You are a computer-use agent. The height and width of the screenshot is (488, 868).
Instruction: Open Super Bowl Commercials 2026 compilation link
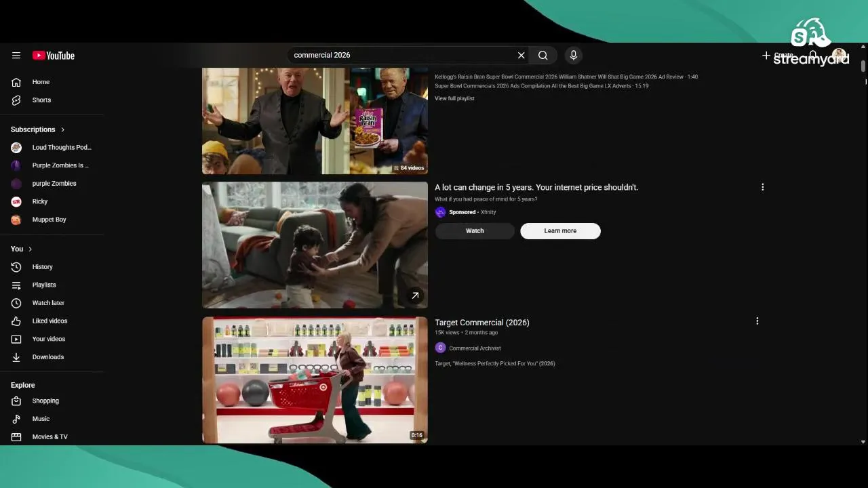point(542,86)
